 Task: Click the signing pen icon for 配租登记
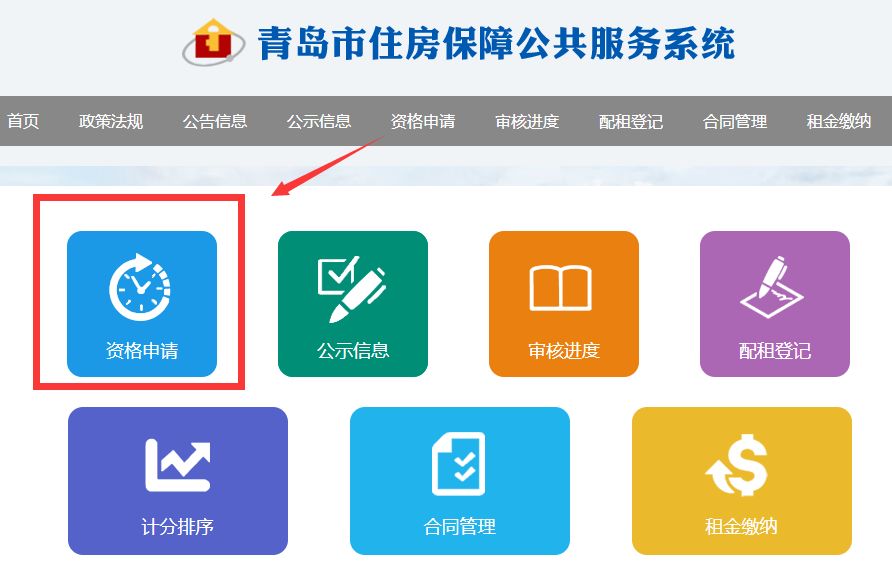(772, 287)
